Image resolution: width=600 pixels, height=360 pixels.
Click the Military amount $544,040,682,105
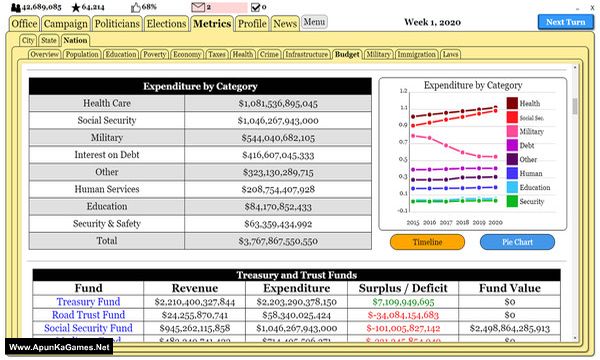(278, 138)
